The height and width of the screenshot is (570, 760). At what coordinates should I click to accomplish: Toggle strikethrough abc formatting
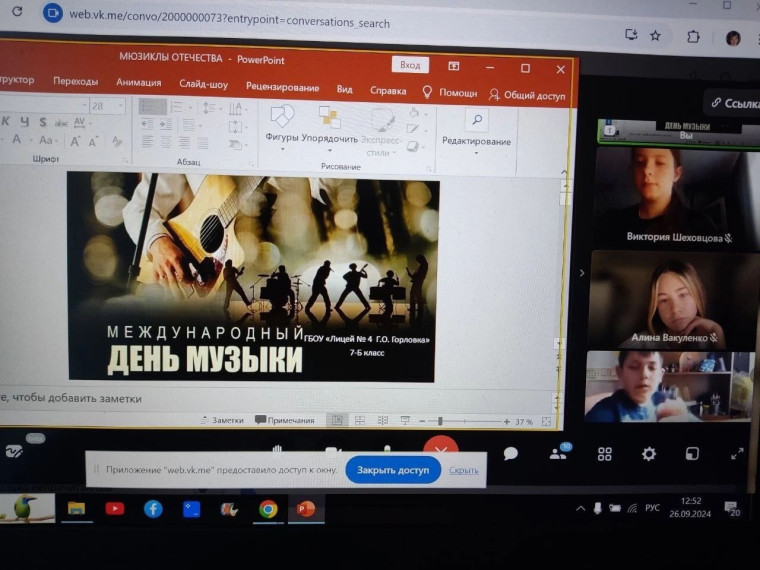(x=61, y=123)
